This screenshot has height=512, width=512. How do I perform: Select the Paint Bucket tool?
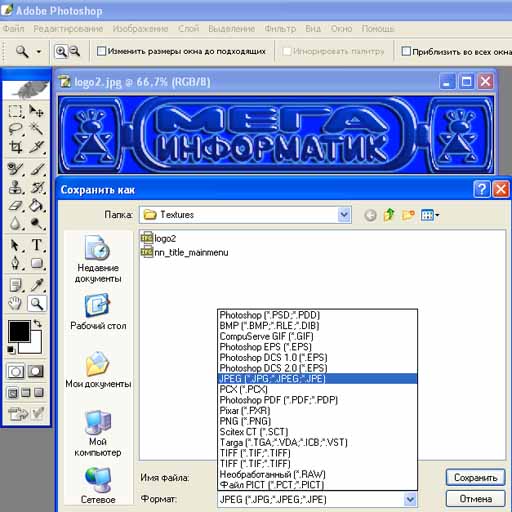[36, 205]
